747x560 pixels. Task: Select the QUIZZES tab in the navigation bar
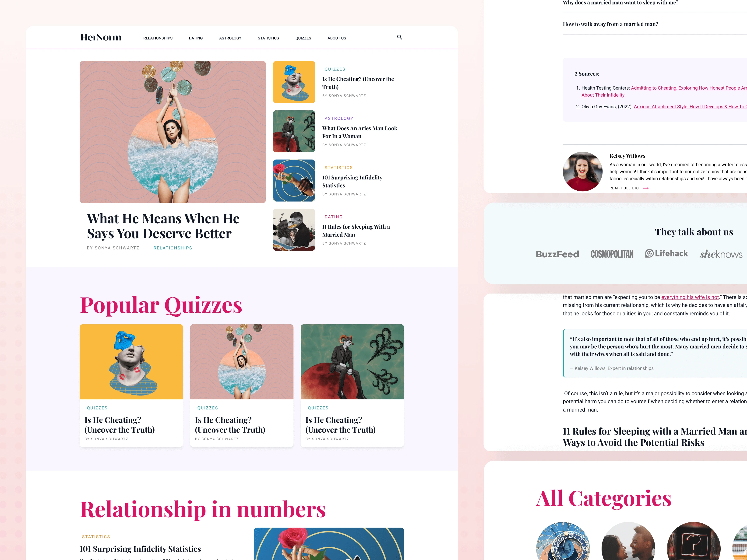point(303,38)
